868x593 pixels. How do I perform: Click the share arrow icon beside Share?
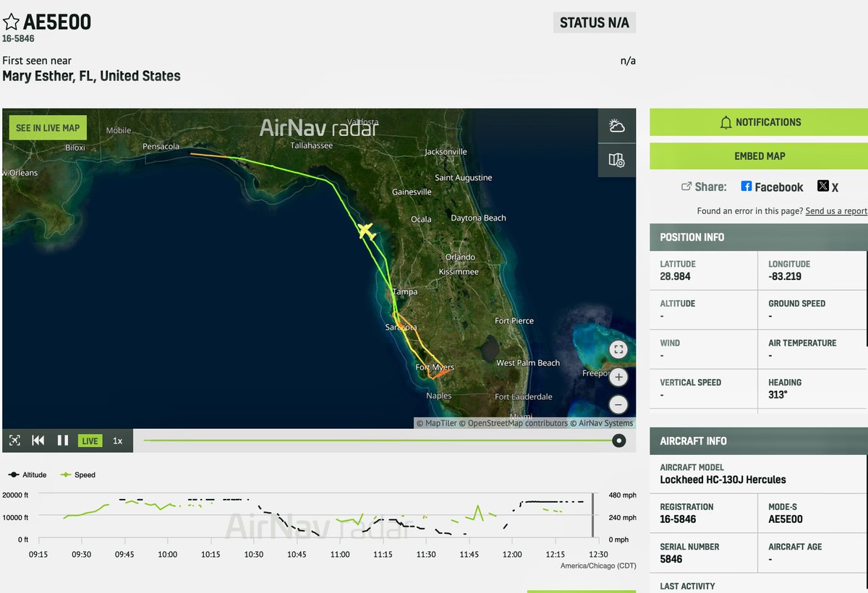point(686,187)
